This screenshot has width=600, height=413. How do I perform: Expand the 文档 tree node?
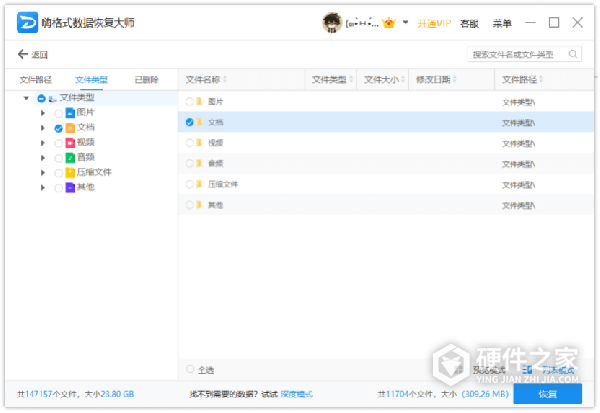pos(43,128)
